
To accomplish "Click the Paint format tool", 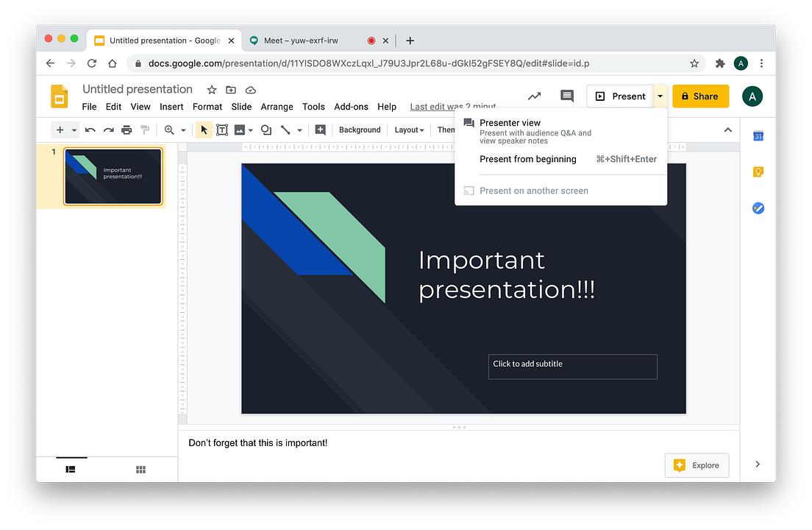I will (146, 130).
